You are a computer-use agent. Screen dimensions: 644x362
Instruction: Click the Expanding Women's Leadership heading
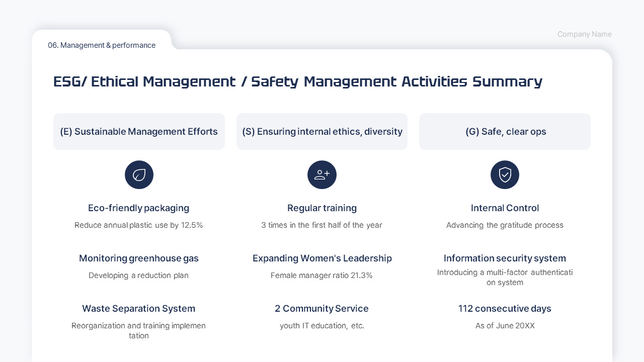[322, 258]
